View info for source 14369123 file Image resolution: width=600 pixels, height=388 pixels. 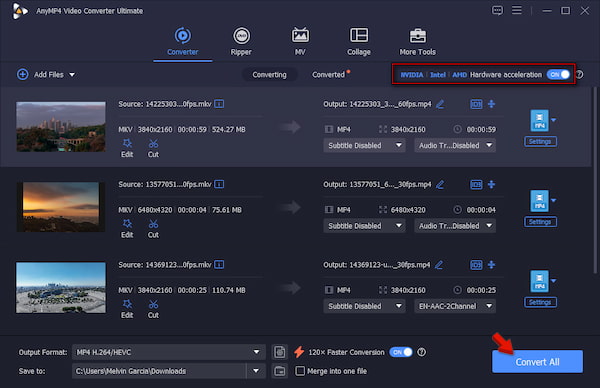pos(219,264)
